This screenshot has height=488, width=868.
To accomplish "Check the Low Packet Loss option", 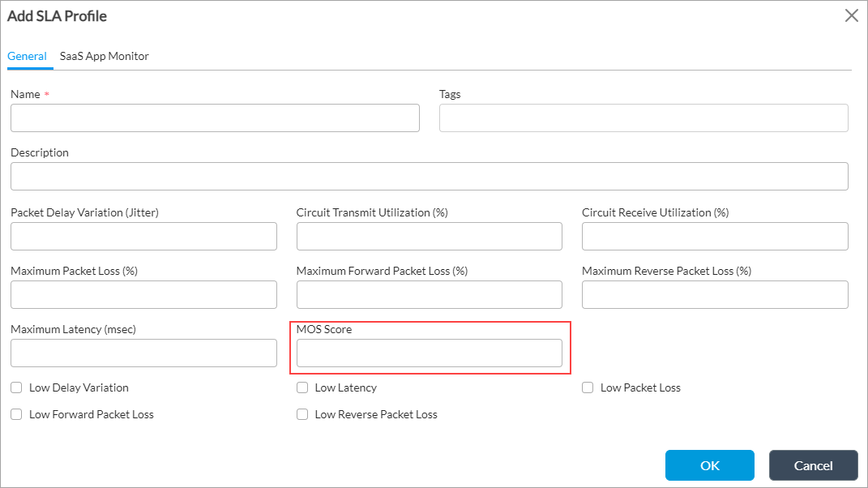I will pos(588,387).
